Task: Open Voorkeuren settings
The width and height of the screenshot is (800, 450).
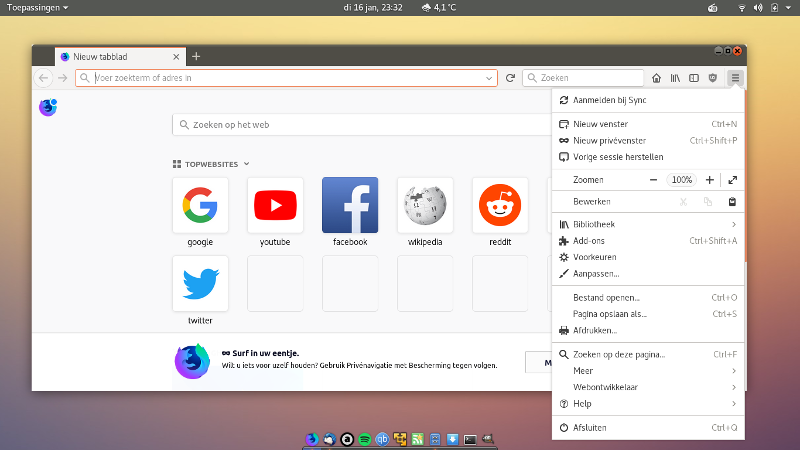Action: (x=648, y=257)
